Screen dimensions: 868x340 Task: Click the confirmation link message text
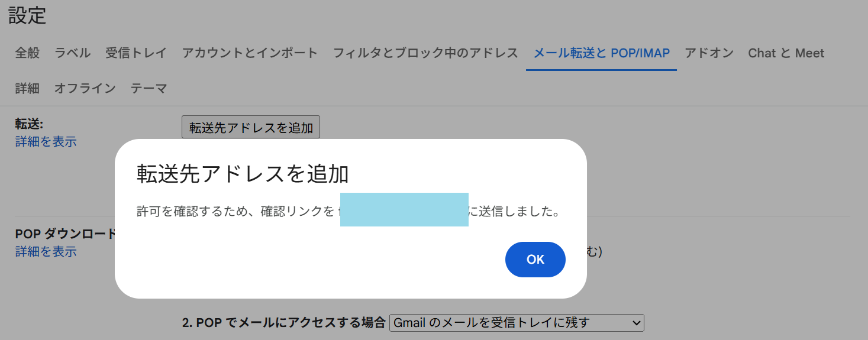coord(237,211)
